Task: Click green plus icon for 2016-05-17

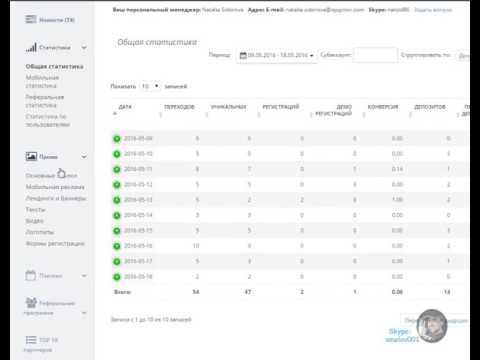Action: pos(117,261)
